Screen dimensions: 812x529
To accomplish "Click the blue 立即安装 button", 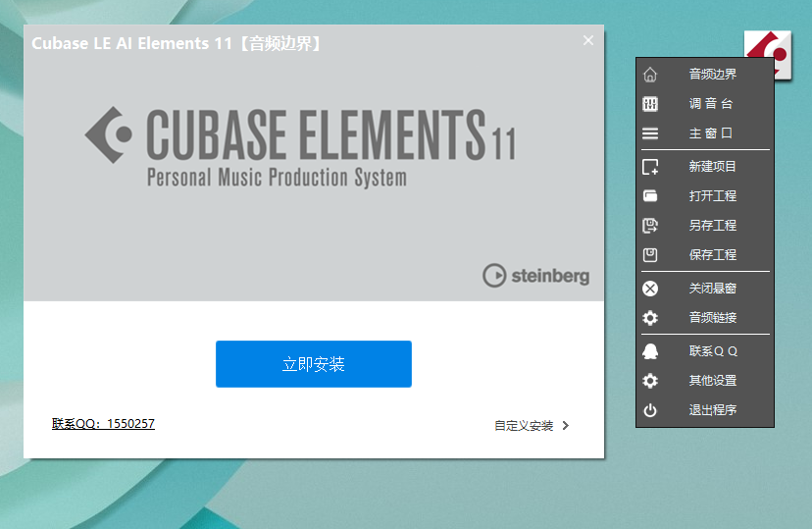I will tap(314, 364).
